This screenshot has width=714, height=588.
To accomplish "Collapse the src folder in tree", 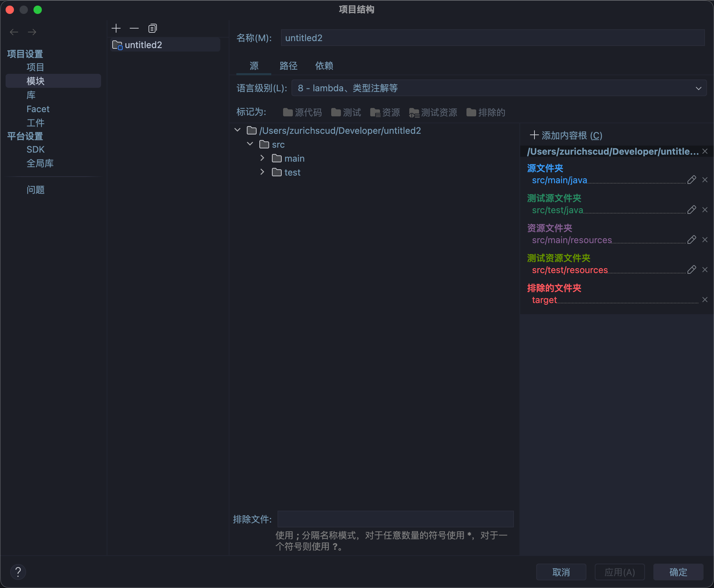I will click(x=250, y=144).
